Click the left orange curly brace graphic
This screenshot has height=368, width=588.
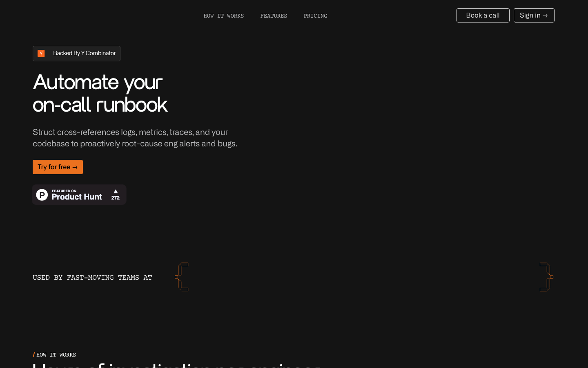(x=182, y=277)
